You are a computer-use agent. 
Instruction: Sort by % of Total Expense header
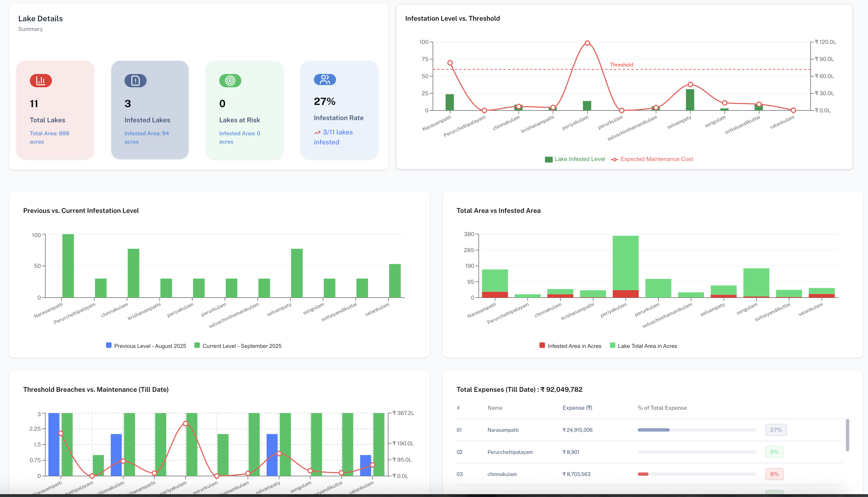[662, 408]
